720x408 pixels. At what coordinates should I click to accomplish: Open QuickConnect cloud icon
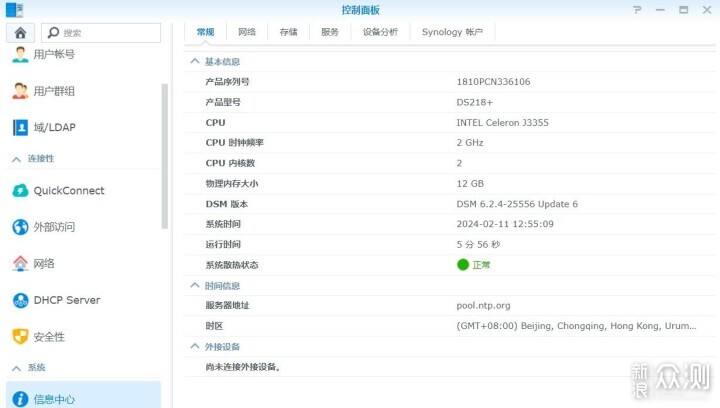tap(20, 190)
